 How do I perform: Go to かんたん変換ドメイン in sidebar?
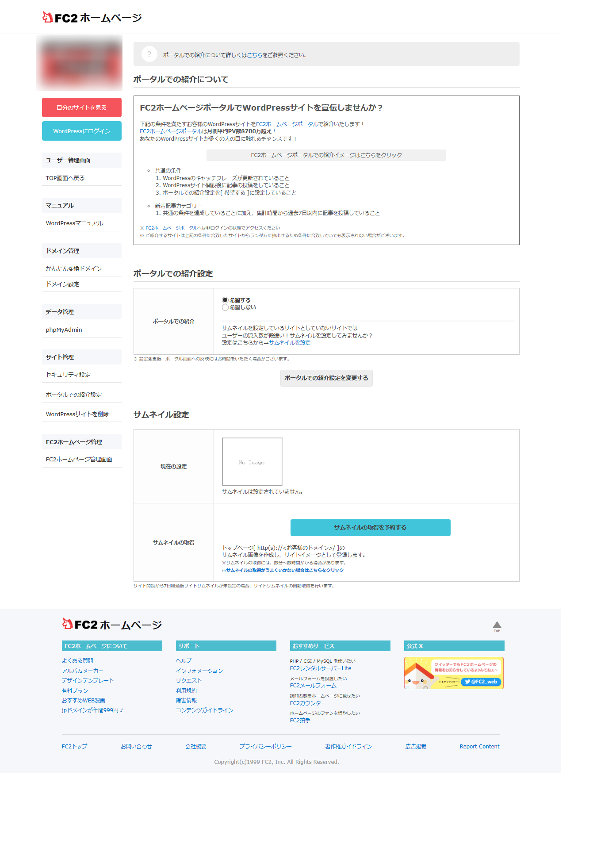click(73, 268)
